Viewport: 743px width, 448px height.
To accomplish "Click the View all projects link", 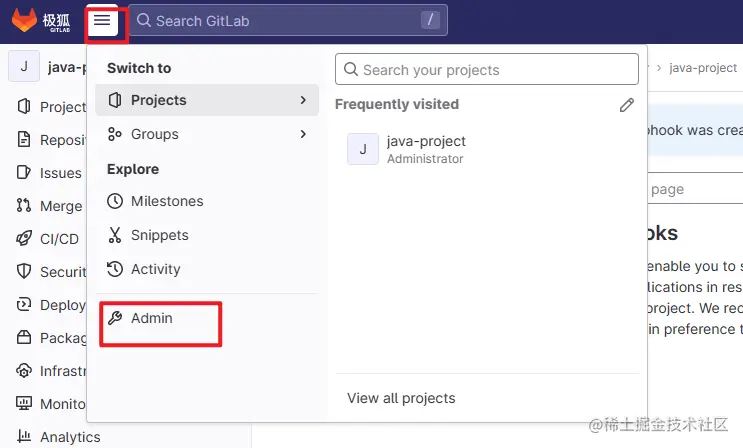I will [x=401, y=398].
